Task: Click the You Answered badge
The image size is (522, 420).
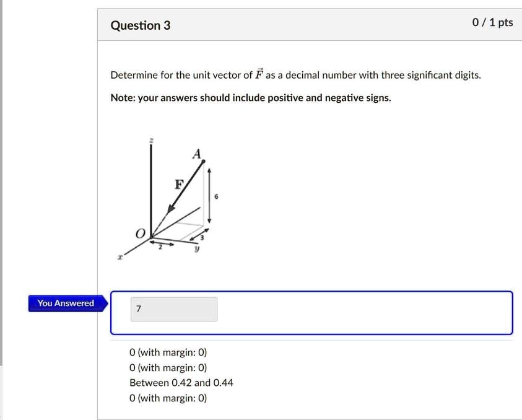Action: click(65, 303)
